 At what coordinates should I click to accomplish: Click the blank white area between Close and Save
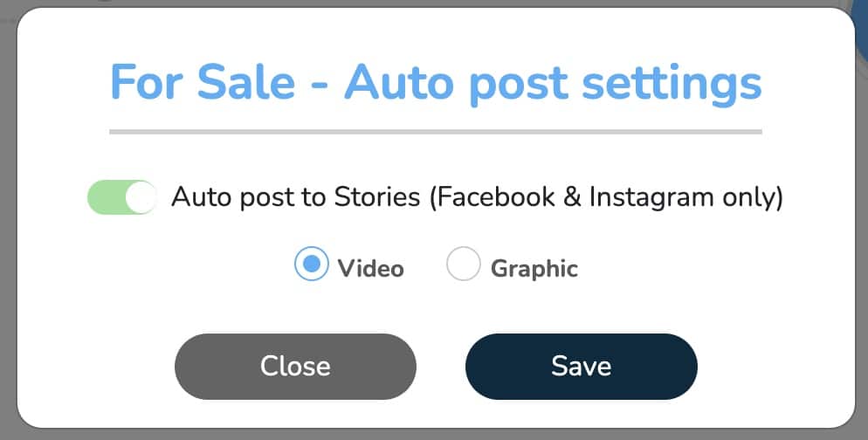click(x=441, y=367)
